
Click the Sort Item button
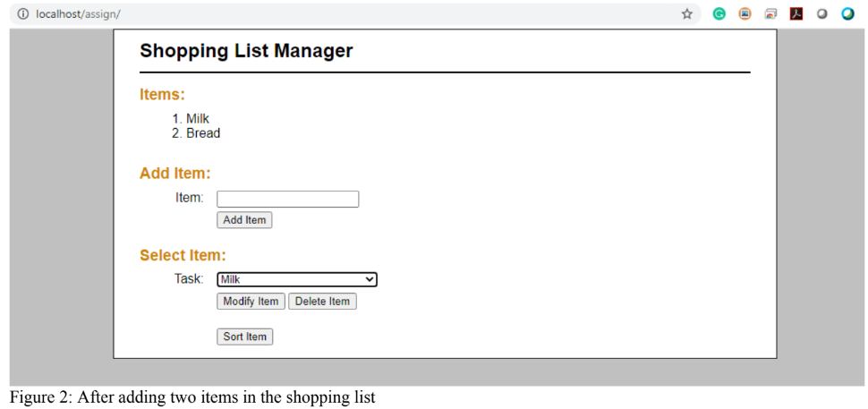coord(244,337)
